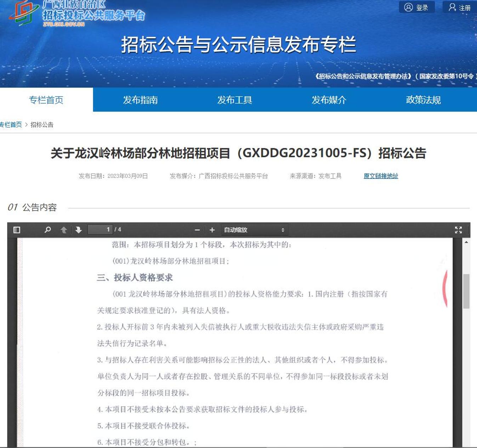The height and width of the screenshot is (448, 477).
Task: Click the 注册 register button
Action: tap(460, 7)
